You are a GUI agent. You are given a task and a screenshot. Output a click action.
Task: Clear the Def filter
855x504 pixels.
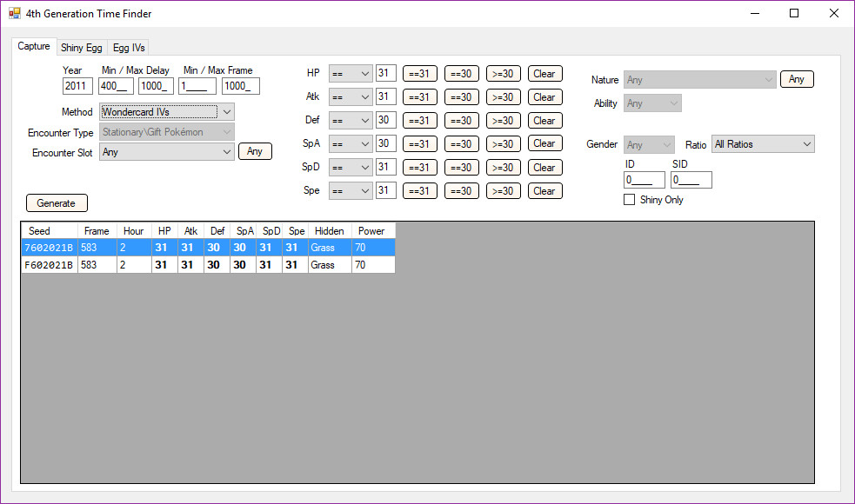click(x=544, y=121)
